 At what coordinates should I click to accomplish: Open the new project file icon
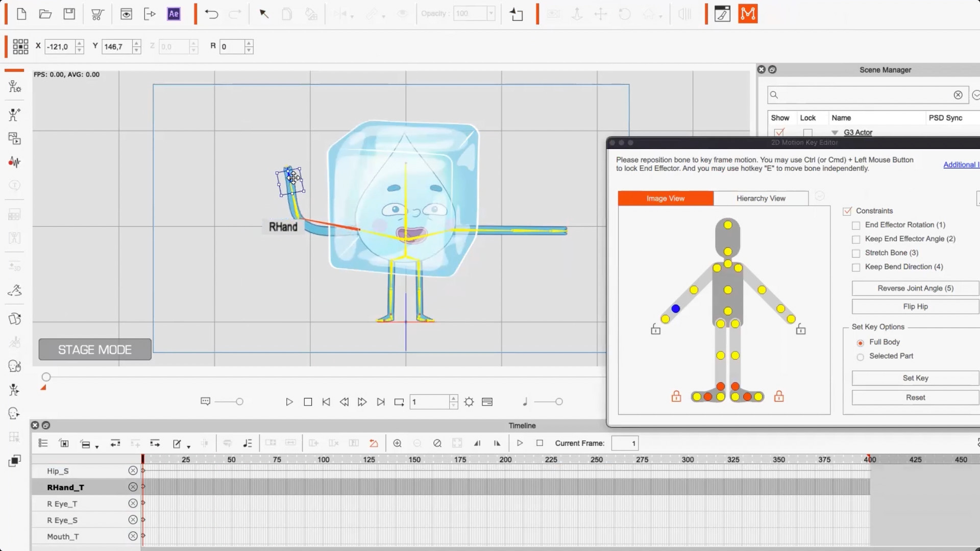21,14
